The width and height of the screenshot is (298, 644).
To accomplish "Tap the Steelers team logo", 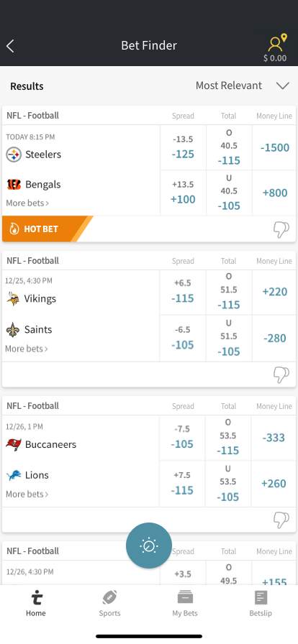I will (14, 155).
